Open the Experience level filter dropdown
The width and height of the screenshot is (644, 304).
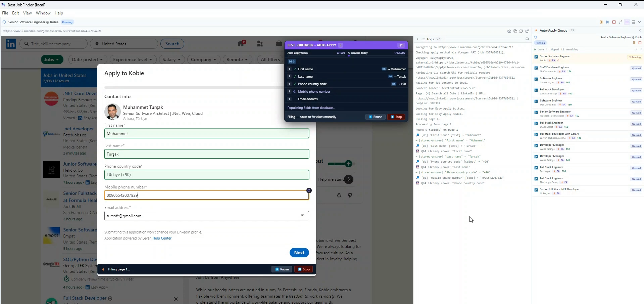click(133, 59)
